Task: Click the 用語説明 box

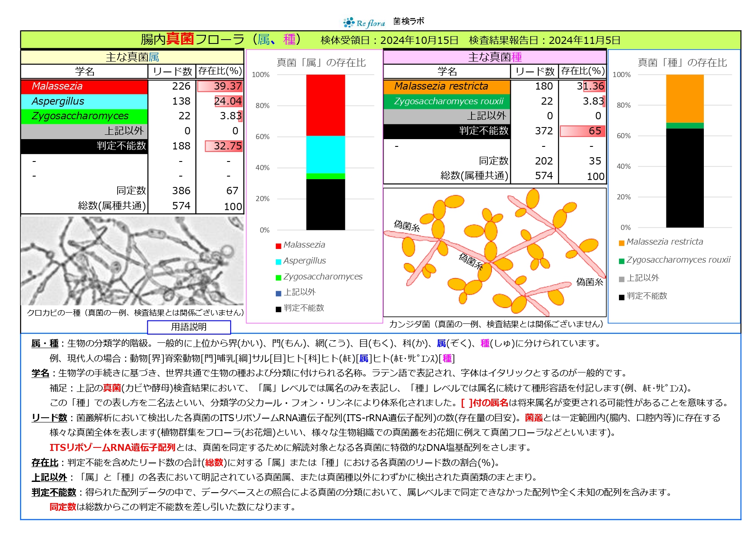Action: click(189, 327)
